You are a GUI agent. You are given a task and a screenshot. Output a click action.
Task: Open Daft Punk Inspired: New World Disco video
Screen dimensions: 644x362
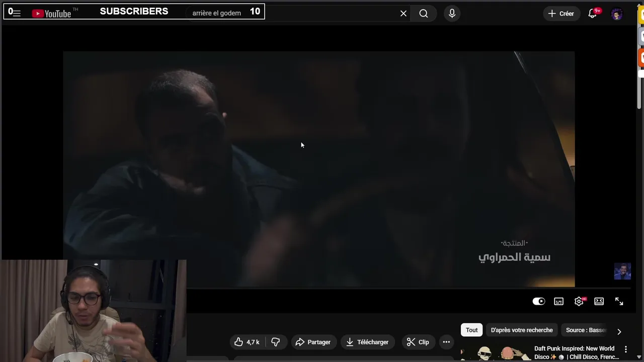(576, 352)
